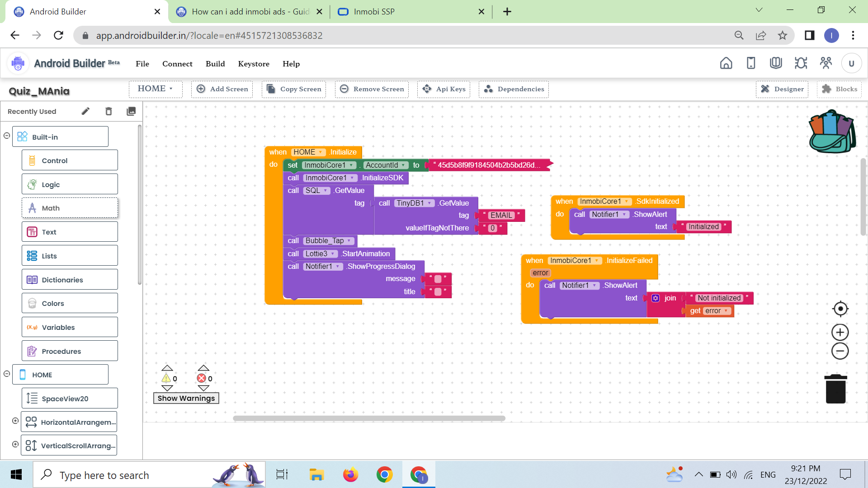Image resolution: width=868 pixels, height=488 pixels.
Task: Bookmark this page with the star icon
Action: click(783, 35)
